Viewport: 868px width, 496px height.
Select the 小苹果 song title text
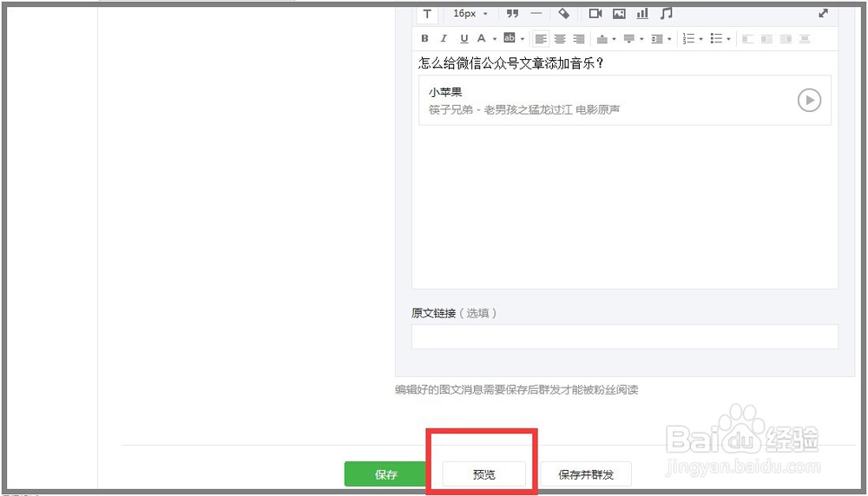pyautogui.click(x=445, y=92)
